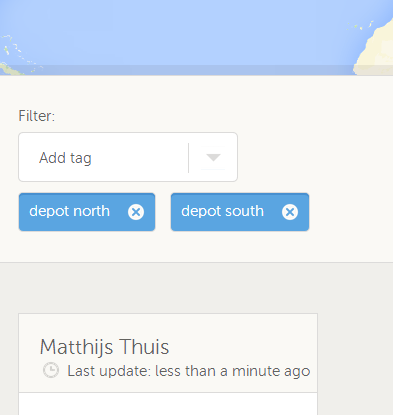Open the Matthijs Thuis entry

[104, 347]
